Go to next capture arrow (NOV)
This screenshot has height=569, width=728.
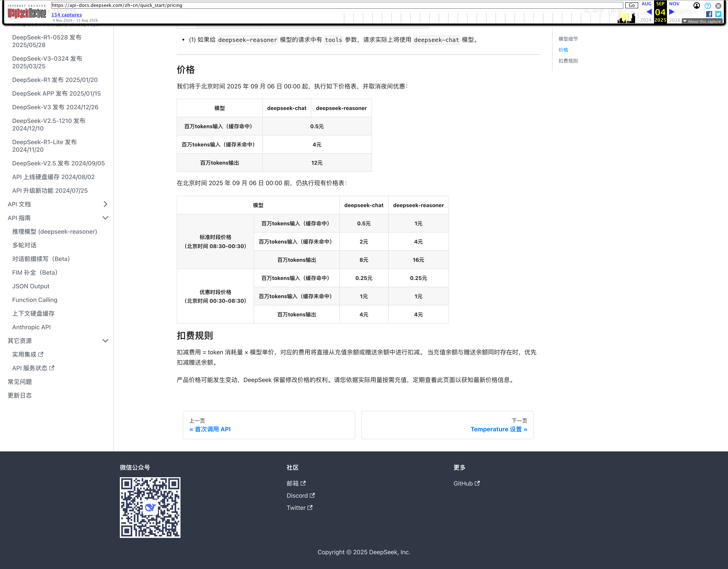[672, 12]
